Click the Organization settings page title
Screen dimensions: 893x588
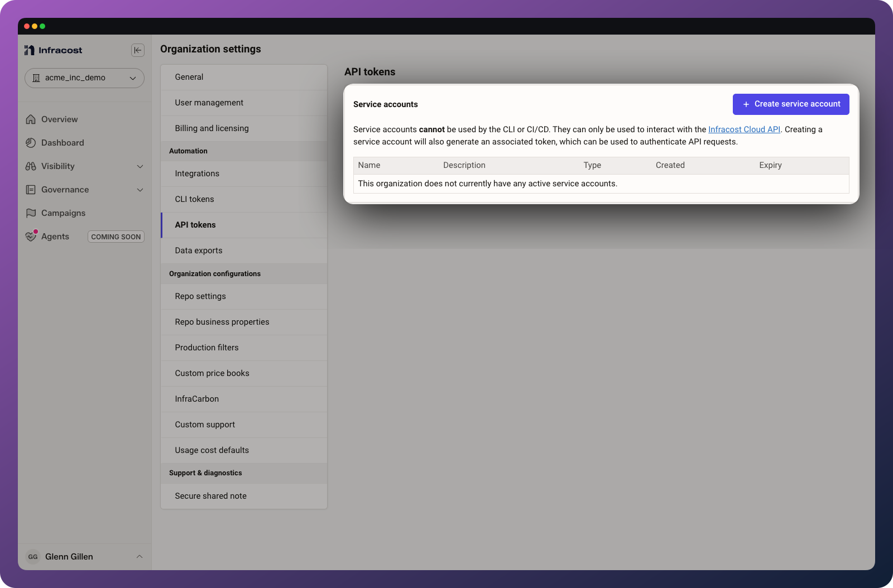click(x=210, y=49)
